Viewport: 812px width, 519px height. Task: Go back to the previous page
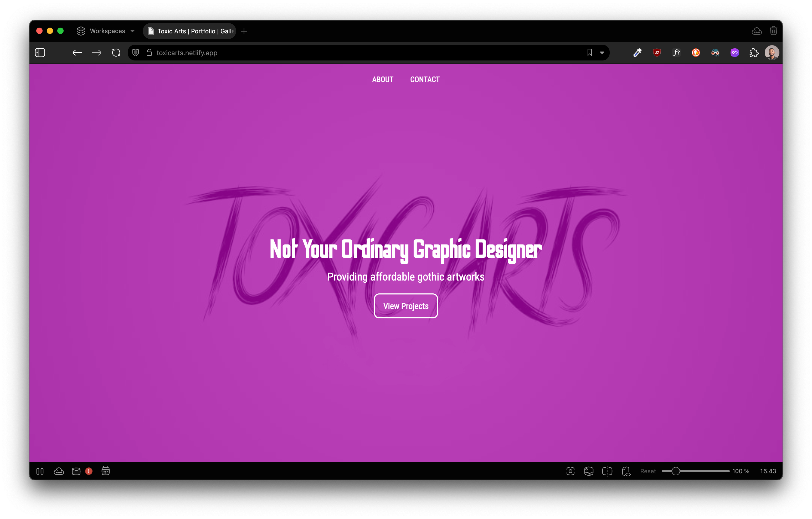click(77, 53)
